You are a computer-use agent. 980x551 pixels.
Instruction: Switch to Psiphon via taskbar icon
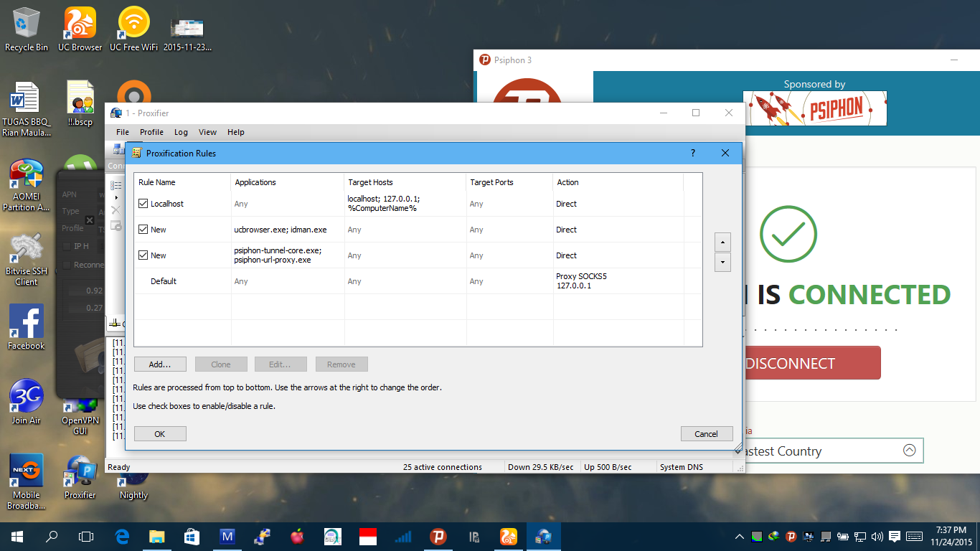click(x=438, y=536)
